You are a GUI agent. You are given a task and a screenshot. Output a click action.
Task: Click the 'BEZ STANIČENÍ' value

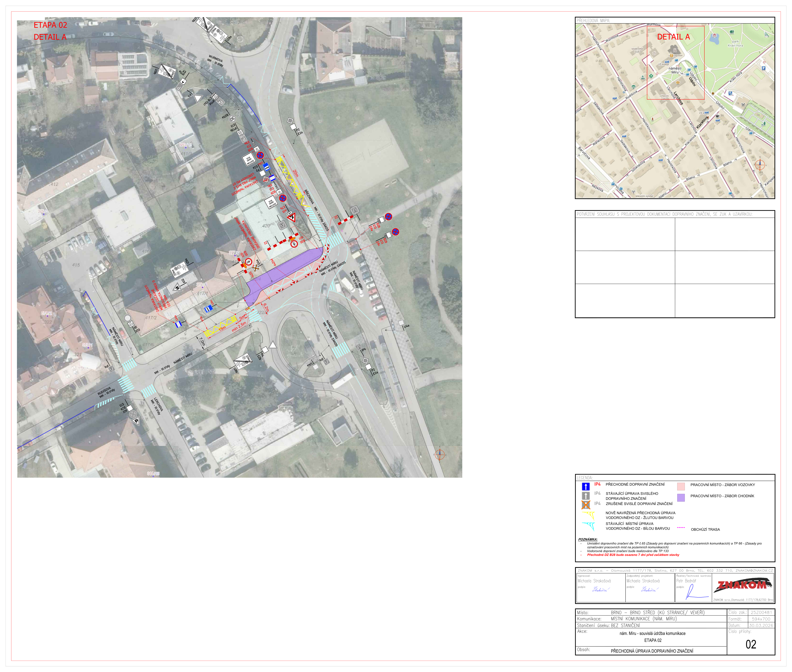click(626, 625)
